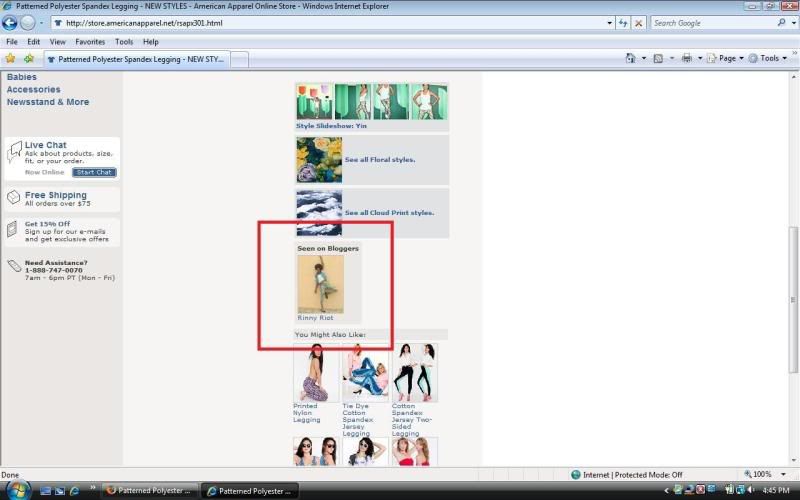Click the Free Shipping box icon
The image size is (800, 500).
(14, 197)
